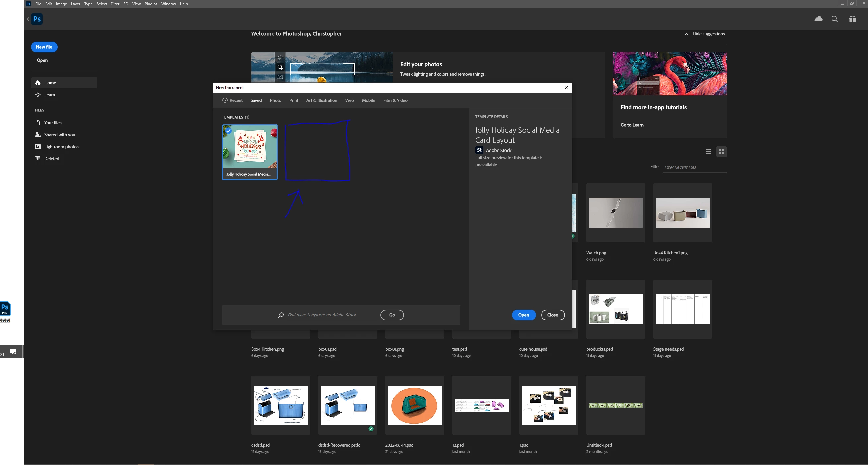Open the Plugins menu
The width and height of the screenshot is (868, 465).
click(151, 4)
